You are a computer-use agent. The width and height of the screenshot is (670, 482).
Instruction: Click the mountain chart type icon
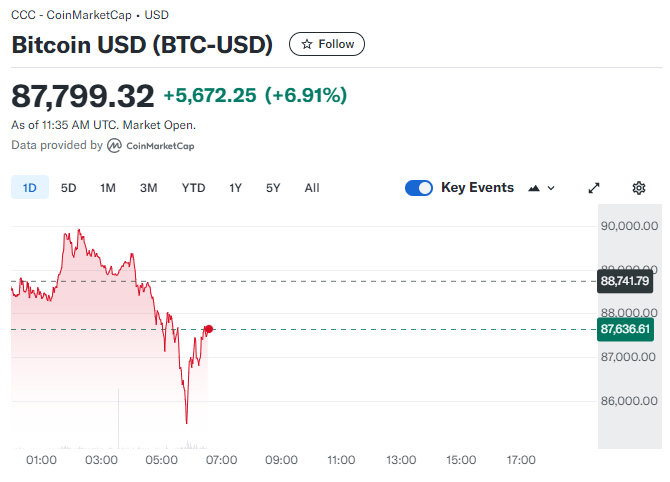tap(533, 188)
